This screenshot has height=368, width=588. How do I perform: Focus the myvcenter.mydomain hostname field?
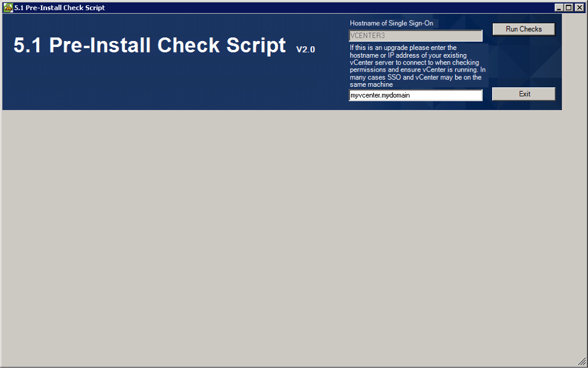[416, 95]
